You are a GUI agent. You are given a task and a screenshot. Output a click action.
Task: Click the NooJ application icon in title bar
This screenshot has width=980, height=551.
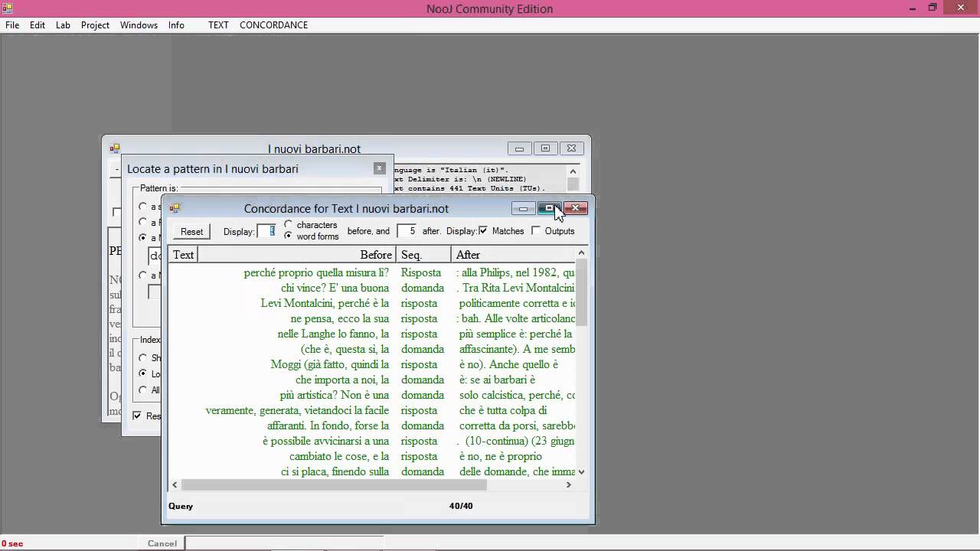8,8
